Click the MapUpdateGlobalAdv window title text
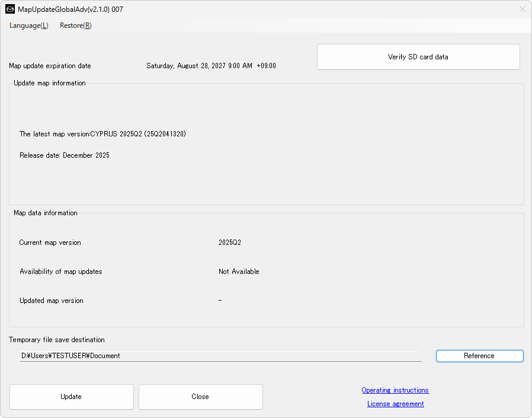This screenshot has width=532, height=418. [x=70, y=9]
